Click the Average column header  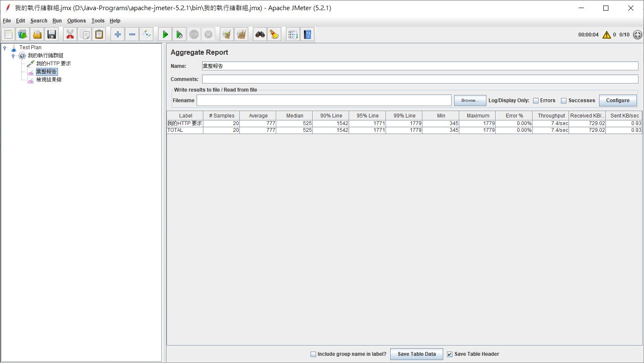[258, 116]
